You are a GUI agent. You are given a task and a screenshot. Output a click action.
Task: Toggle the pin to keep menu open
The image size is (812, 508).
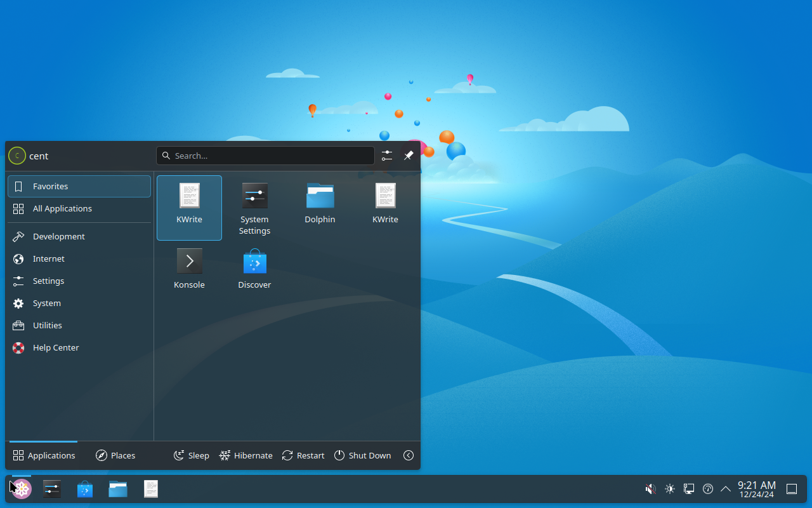409,155
